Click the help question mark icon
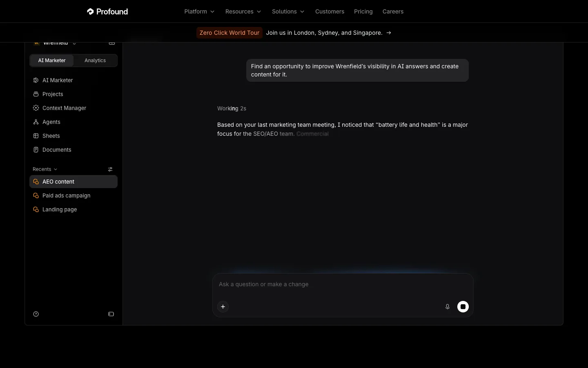This screenshot has height=368, width=588. tap(36, 314)
